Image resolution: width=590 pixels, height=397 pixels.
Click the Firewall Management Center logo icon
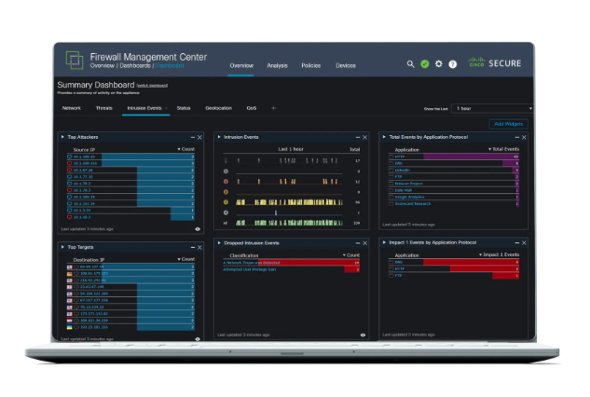tap(75, 60)
